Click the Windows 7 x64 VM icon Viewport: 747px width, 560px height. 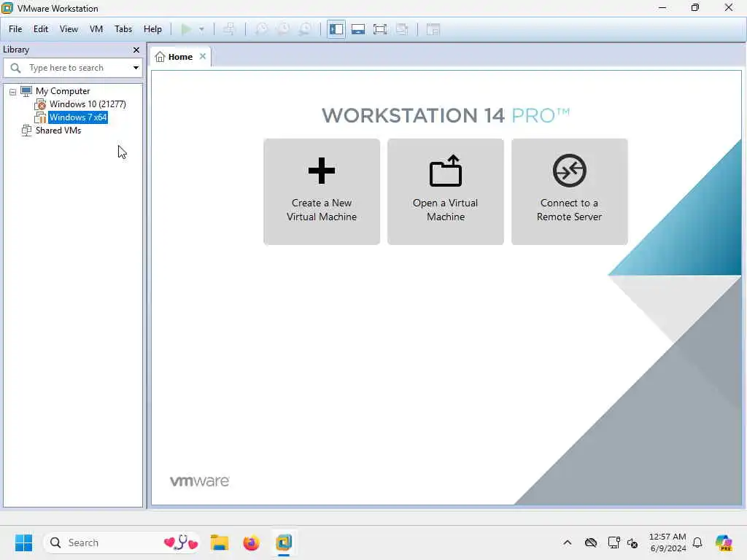[x=40, y=117]
